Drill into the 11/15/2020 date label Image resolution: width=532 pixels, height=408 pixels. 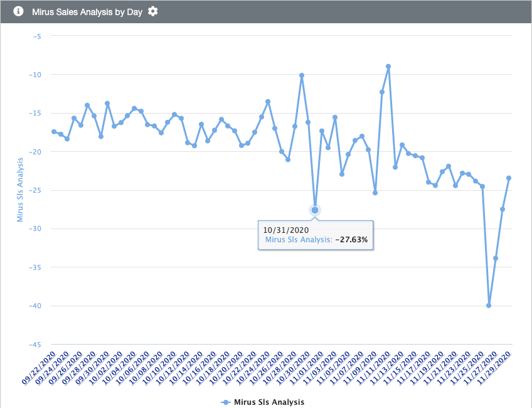coord(400,368)
